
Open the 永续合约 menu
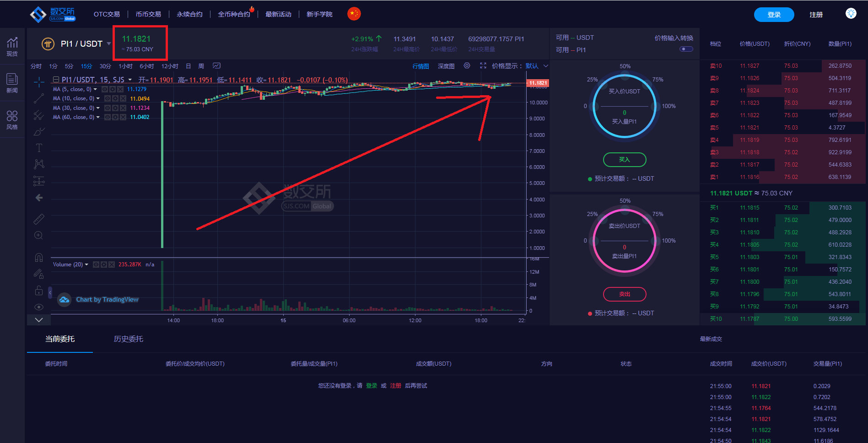pyautogui.click(x=190, y=14)
